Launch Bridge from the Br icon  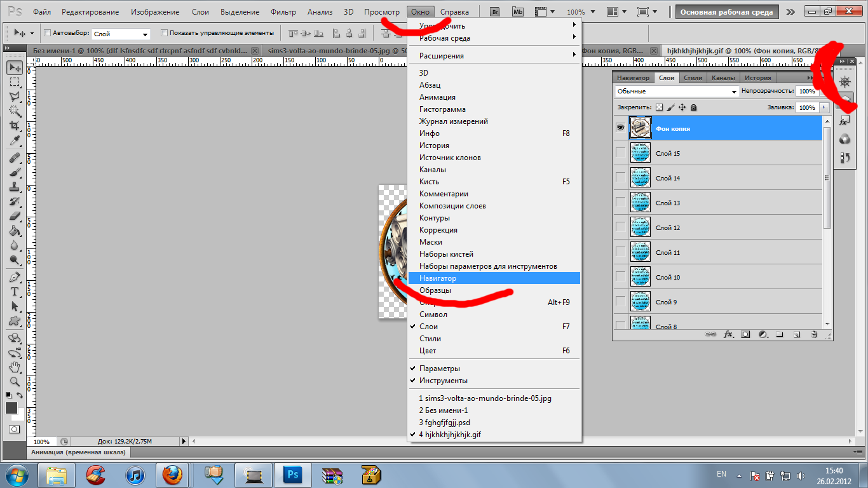click(x=496, y=12)
